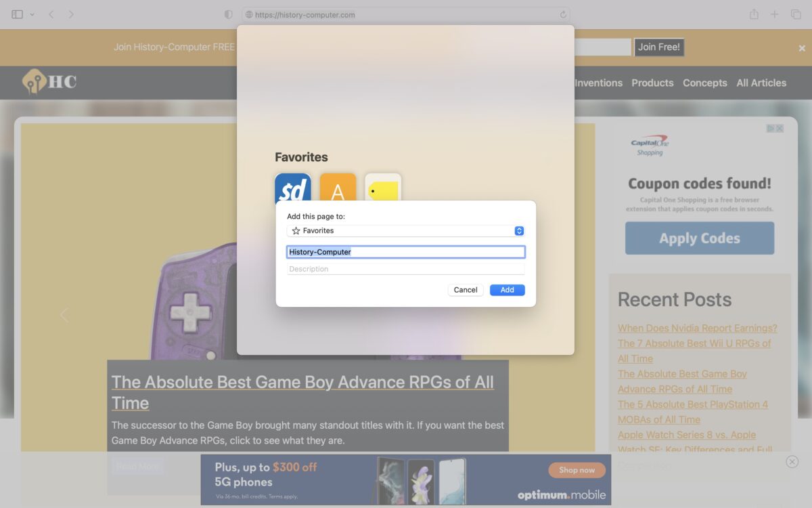Cancel the bookmark dialog

[x=465, y=290]
